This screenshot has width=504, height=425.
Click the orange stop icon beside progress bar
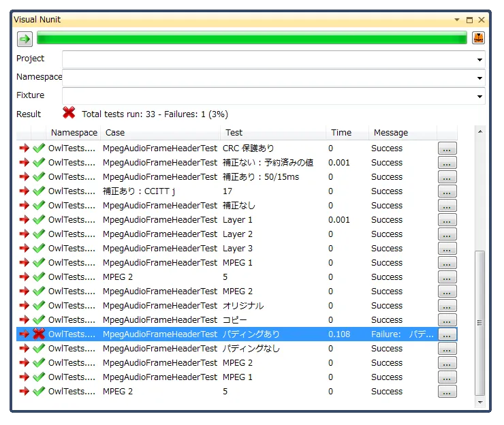(x=478, y=38)
